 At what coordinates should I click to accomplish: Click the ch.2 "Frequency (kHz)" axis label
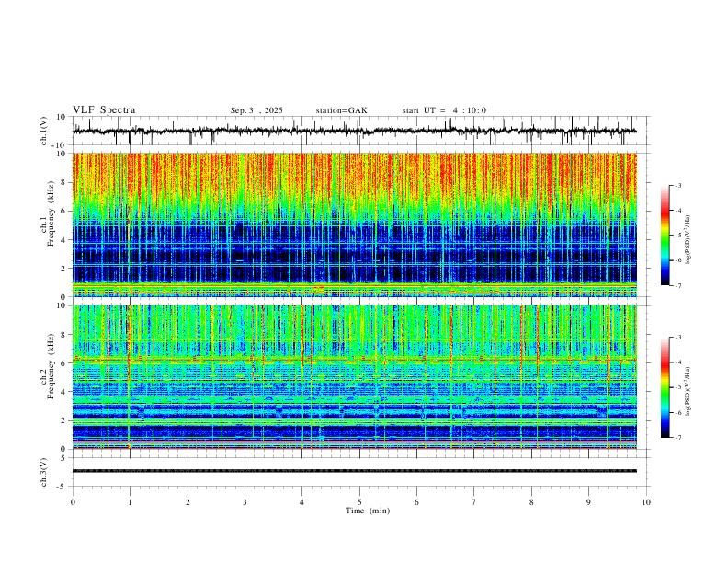point(51,365)
